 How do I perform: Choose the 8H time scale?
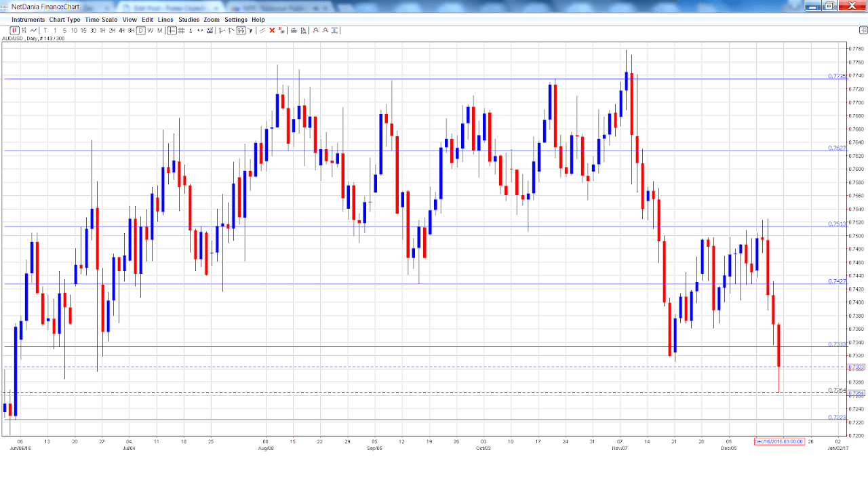(131, 30)
